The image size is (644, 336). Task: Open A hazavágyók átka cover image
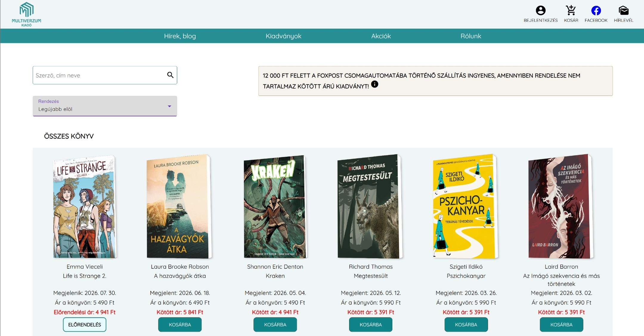coord(180,206)
